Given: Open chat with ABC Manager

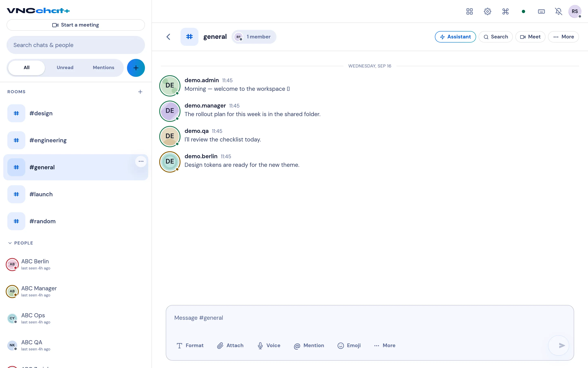Looking at the screenshot, I should click(76, 291).
